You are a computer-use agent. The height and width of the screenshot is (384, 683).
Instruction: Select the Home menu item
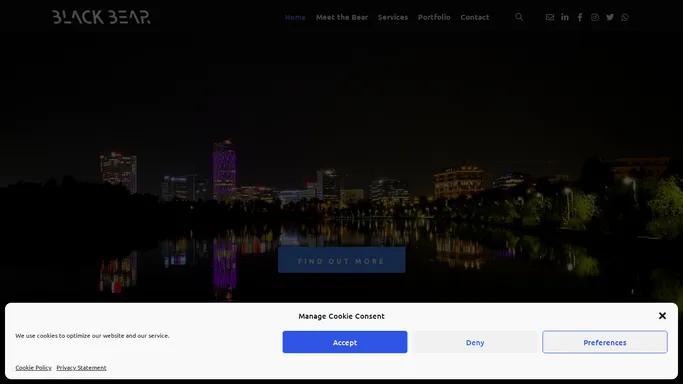coord(295,17)
